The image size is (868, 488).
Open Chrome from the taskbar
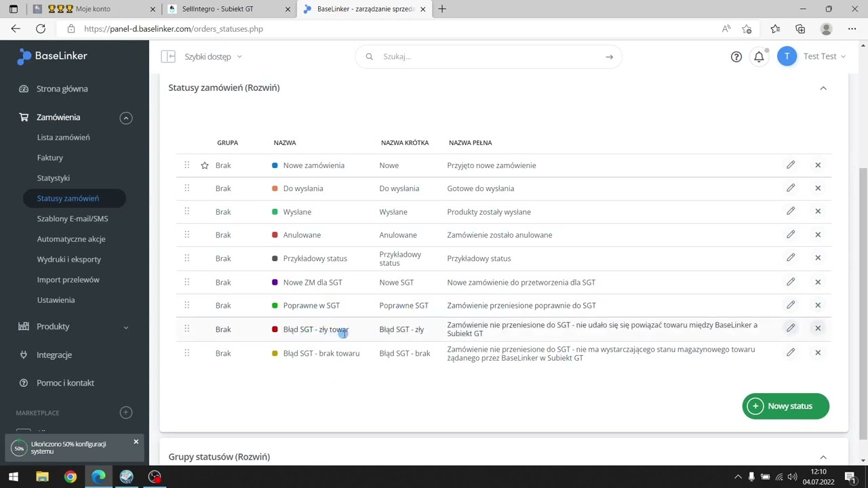point(71,476)
